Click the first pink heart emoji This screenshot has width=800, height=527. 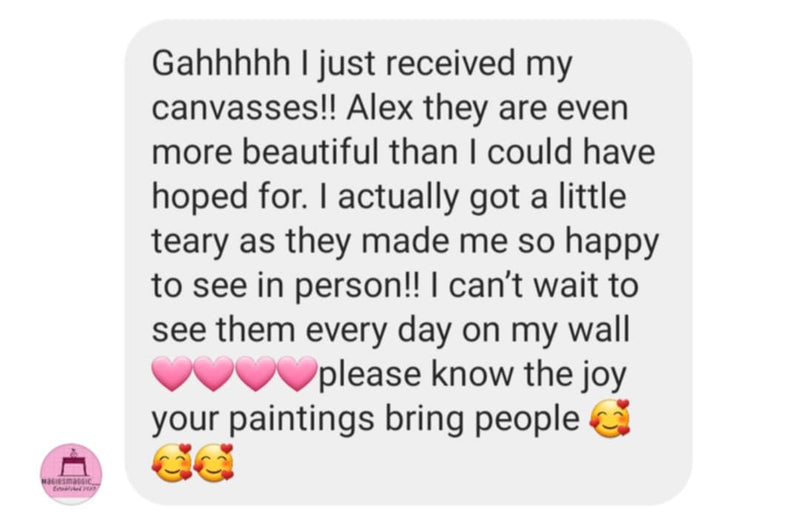[x=172, y=373]
